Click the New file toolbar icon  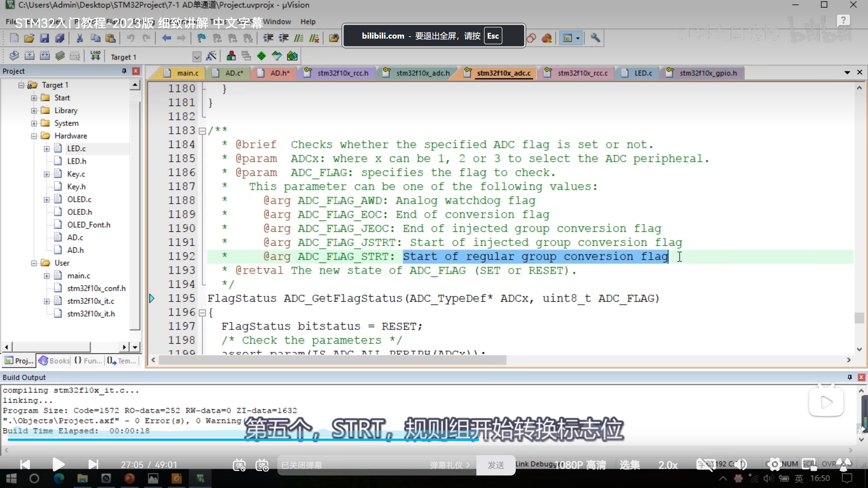pyautogui.click(x=14, y=38)
